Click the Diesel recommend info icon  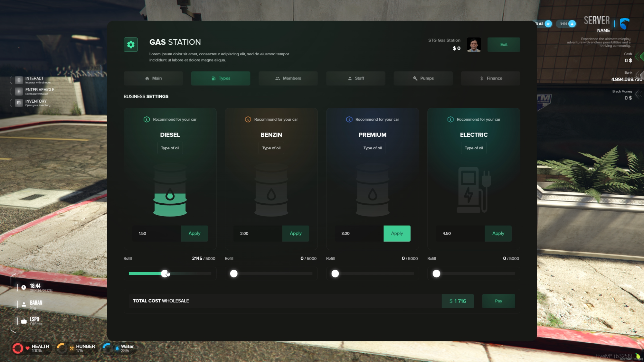147,119
